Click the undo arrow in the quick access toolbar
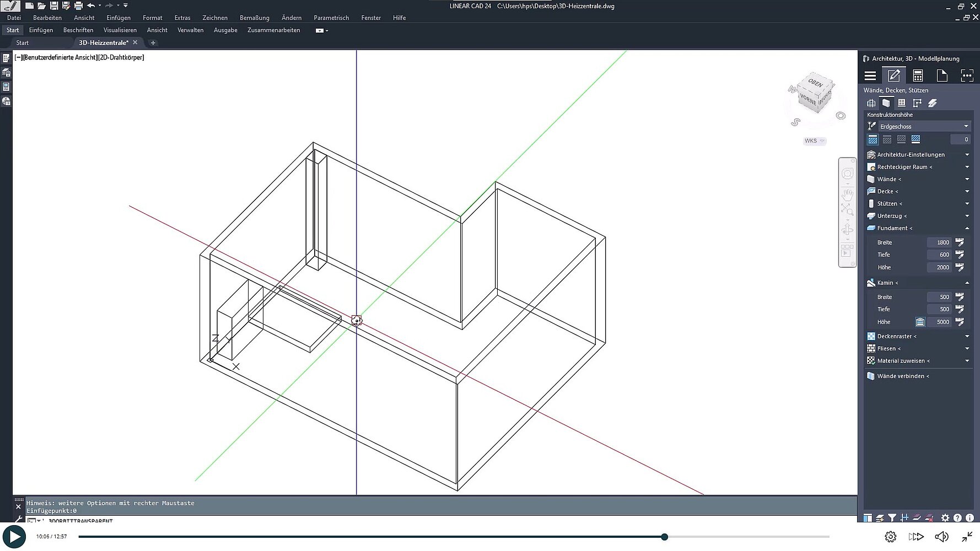The image size is (980, 551). click(x=91, y=6)
